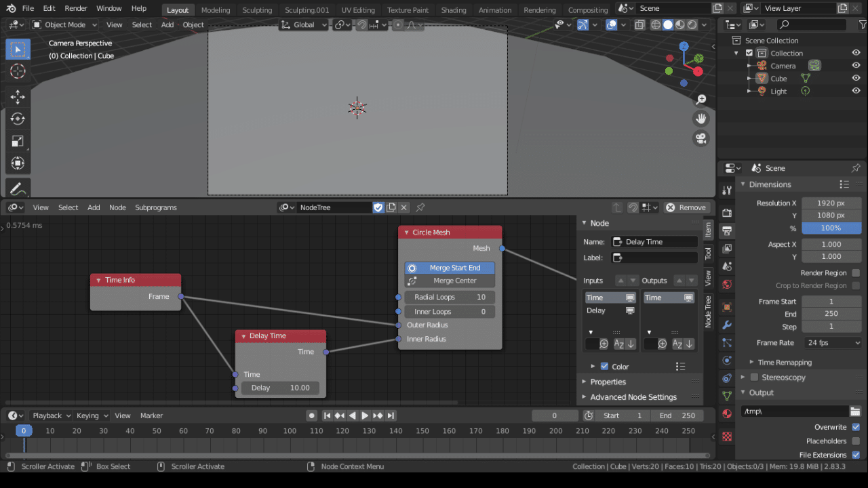Open the Output properties tab
Screen dimensions: 868x488
click(x=727, y=231)
